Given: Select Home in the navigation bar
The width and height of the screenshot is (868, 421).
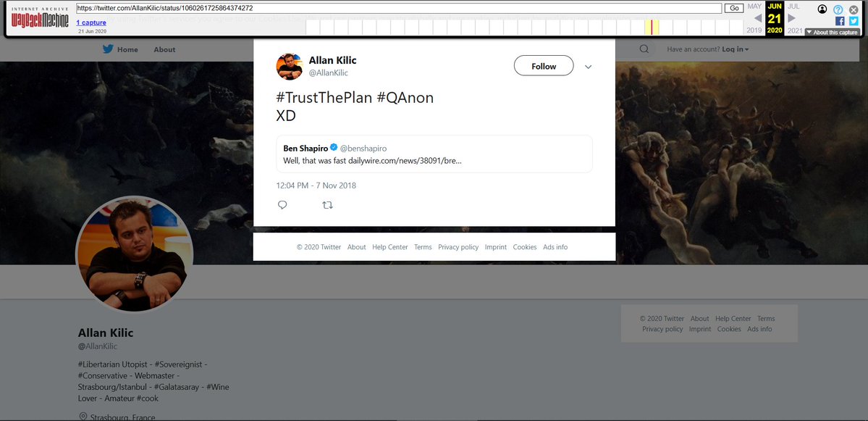Looking at the screenshot, I should [x=127, y=49].
